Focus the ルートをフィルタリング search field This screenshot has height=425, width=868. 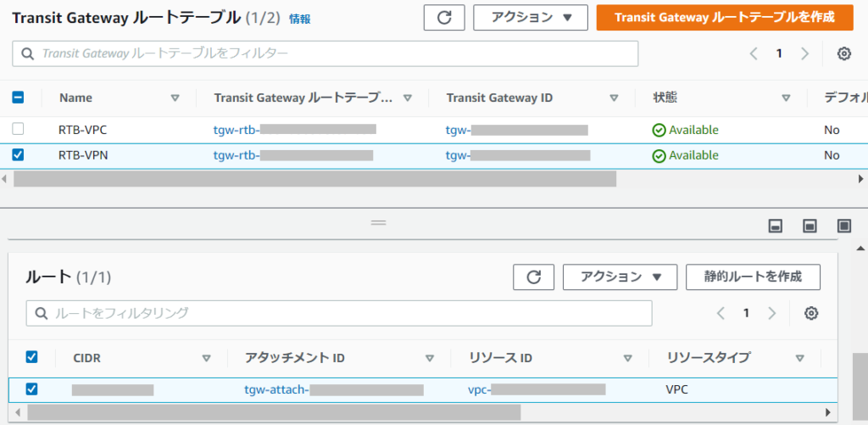(x=339, y=313)
